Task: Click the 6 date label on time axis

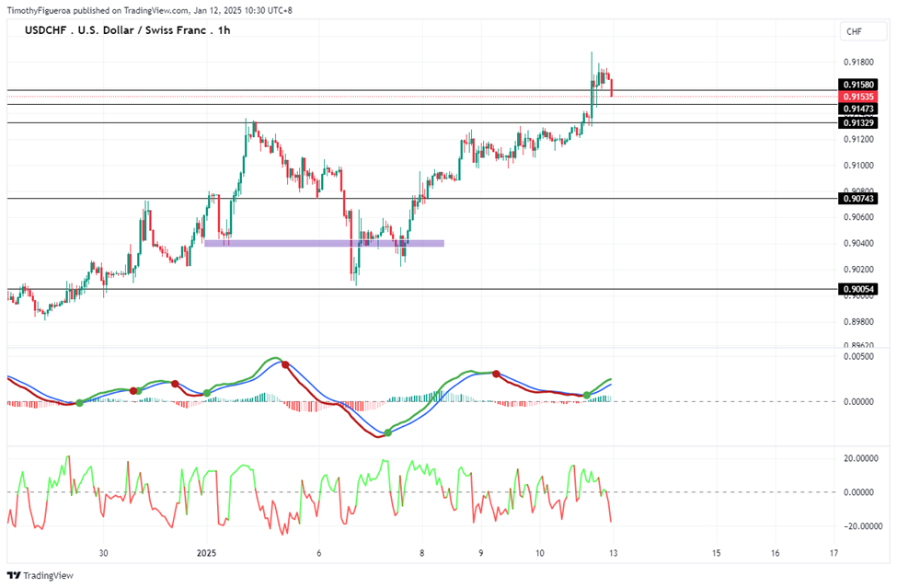Action: pos(319,553)
